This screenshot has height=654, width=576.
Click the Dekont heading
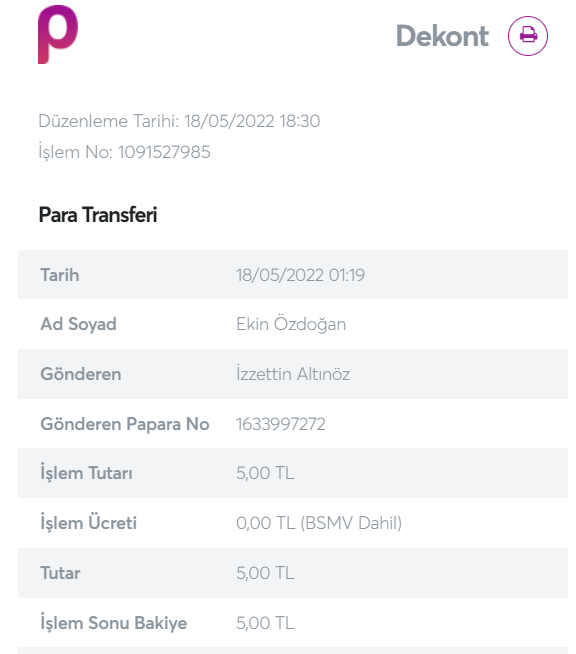click(442, 36)
